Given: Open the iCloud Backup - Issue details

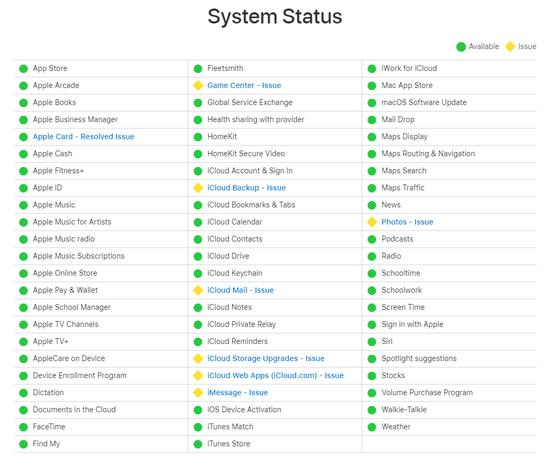Looking at the screenshot, I should [x=247, y=188].
